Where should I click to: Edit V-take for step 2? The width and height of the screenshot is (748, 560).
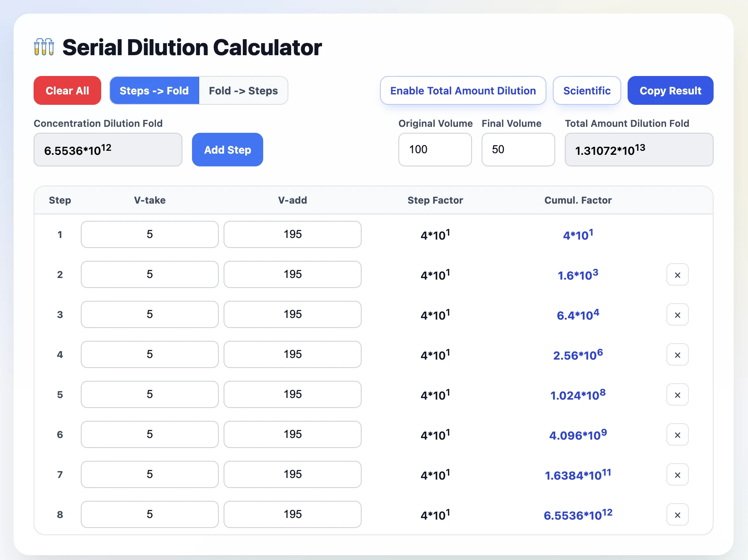coord(150,274)
